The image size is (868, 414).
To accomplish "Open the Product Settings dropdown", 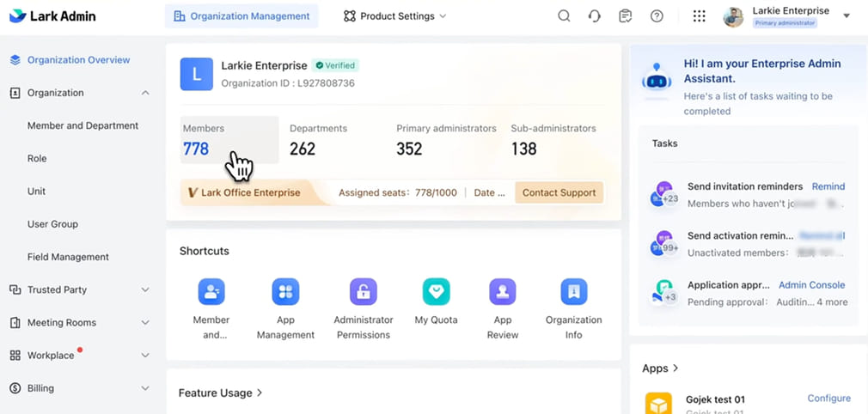I will [x=395, y=16].
